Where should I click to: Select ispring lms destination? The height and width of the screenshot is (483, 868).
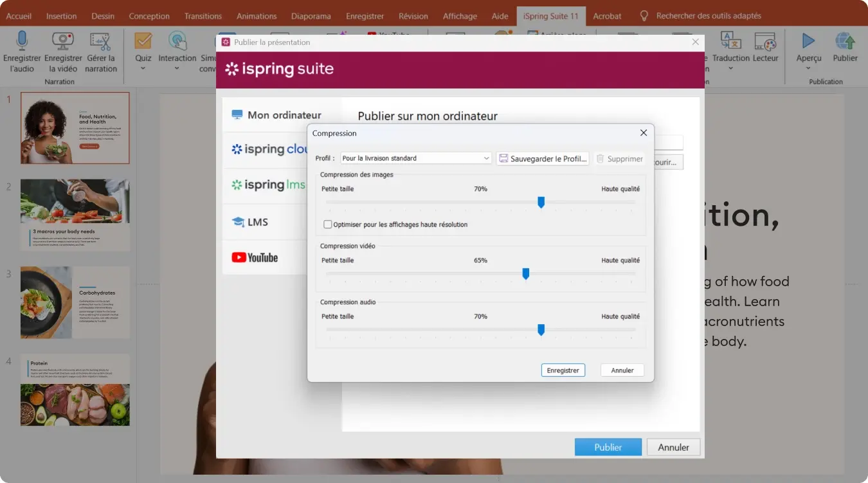pos(268,185)
